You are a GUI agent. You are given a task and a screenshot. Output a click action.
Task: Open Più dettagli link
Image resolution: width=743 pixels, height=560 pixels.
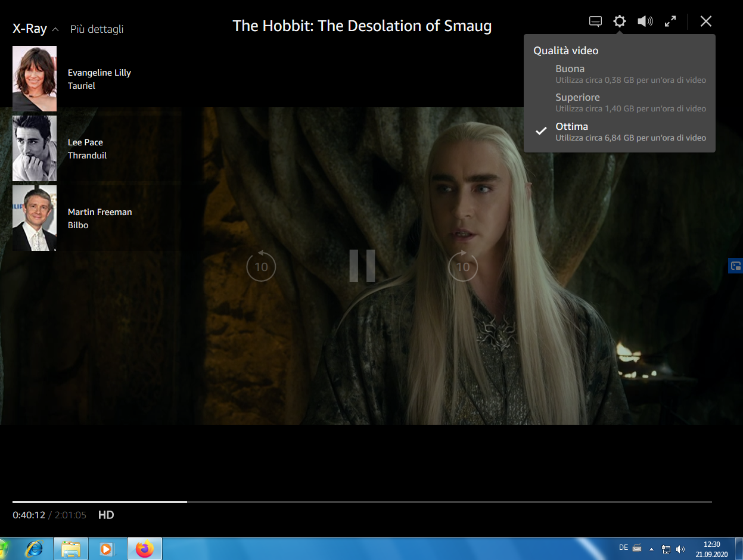pyautogui.click(x=97, y=29)
